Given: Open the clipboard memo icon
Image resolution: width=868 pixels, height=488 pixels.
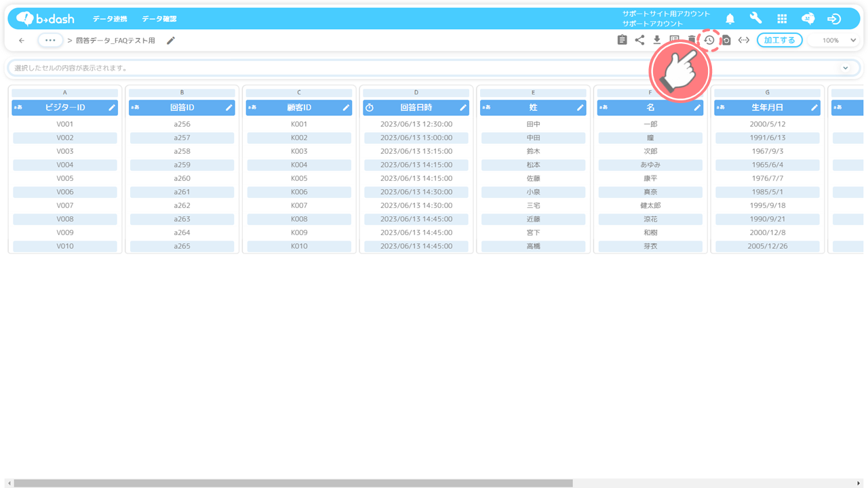Looking at the screenshot, I should (x=622, y=40).
